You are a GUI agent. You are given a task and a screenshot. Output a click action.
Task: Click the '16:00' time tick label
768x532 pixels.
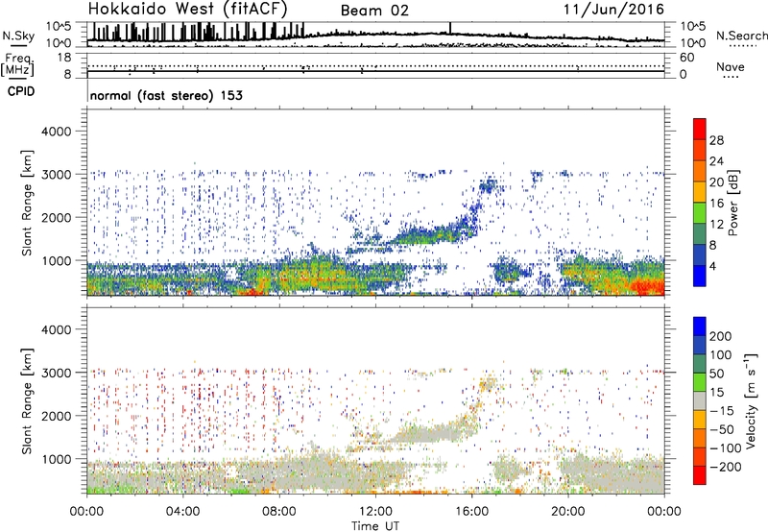(471, 512)
